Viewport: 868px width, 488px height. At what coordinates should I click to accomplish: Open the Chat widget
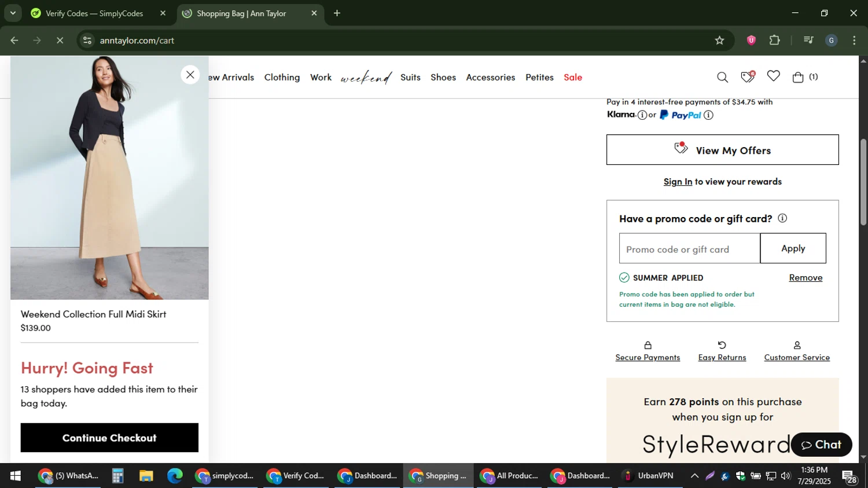pyautogui.click(x=821, y=445)
